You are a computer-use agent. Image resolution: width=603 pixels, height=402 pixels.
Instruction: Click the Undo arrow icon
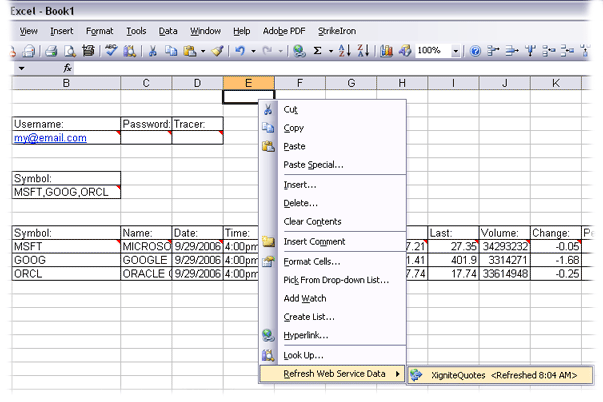(240, 51)
